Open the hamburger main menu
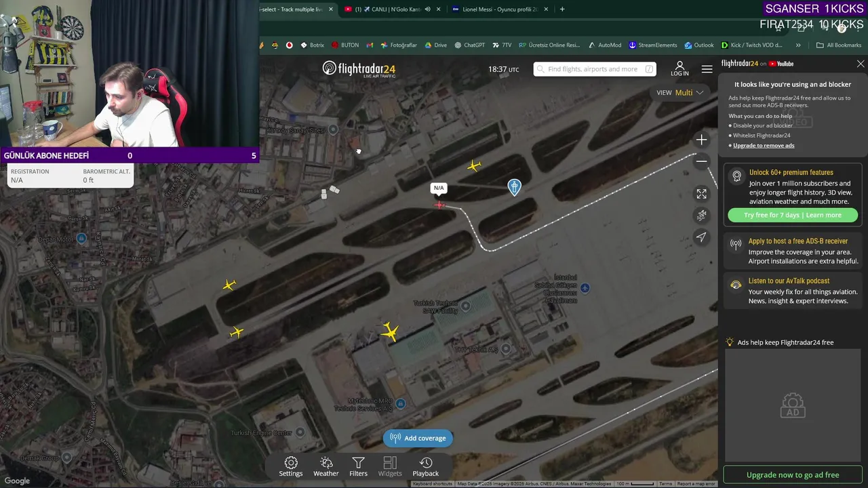Image resolution: width=868 pixels, height=488 pixels. (707, 69)
